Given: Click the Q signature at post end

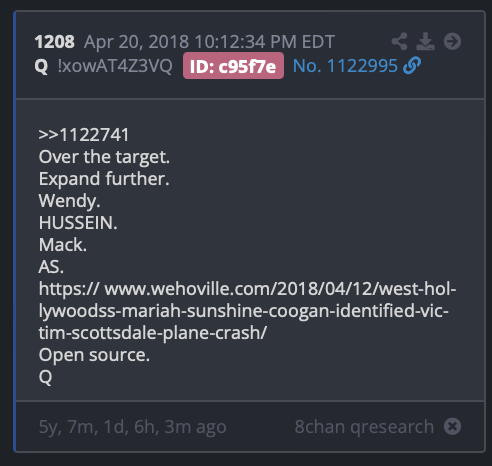Looking at the screenshot, I should click(45, 377).
